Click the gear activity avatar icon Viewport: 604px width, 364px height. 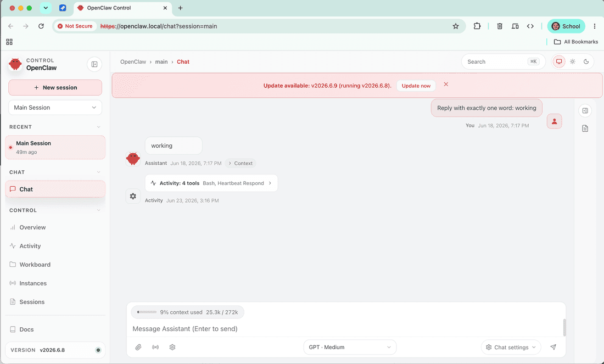[133, 197]
